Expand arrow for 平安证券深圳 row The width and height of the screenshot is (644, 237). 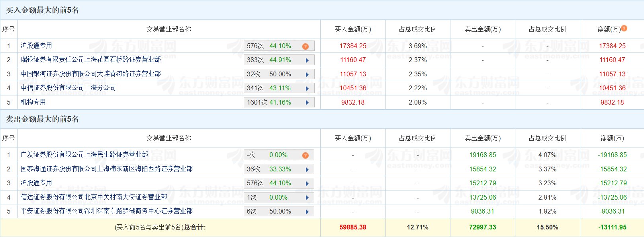point(307,212)
